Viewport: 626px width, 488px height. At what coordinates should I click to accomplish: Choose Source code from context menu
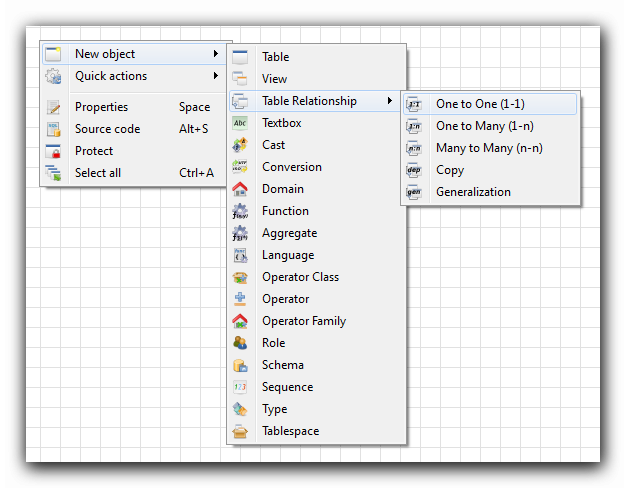[x=134, y=129]
